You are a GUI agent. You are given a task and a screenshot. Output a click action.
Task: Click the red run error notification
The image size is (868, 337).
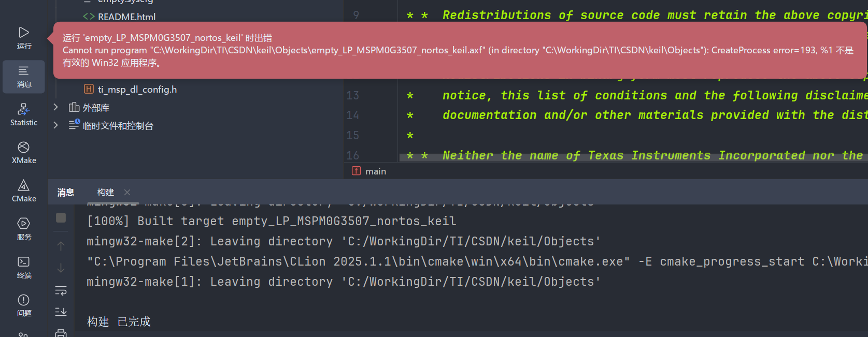(459, 50)
